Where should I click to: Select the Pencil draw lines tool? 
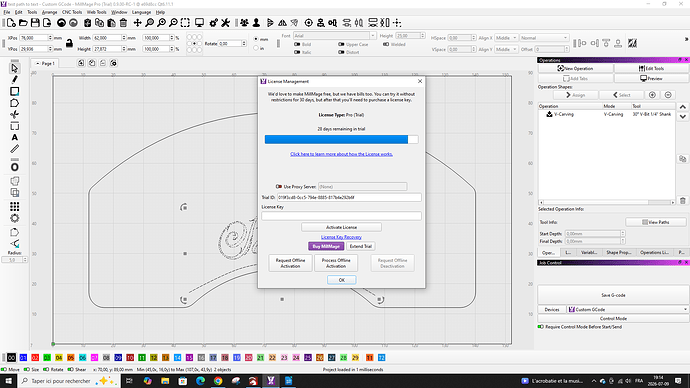point(15,80)
